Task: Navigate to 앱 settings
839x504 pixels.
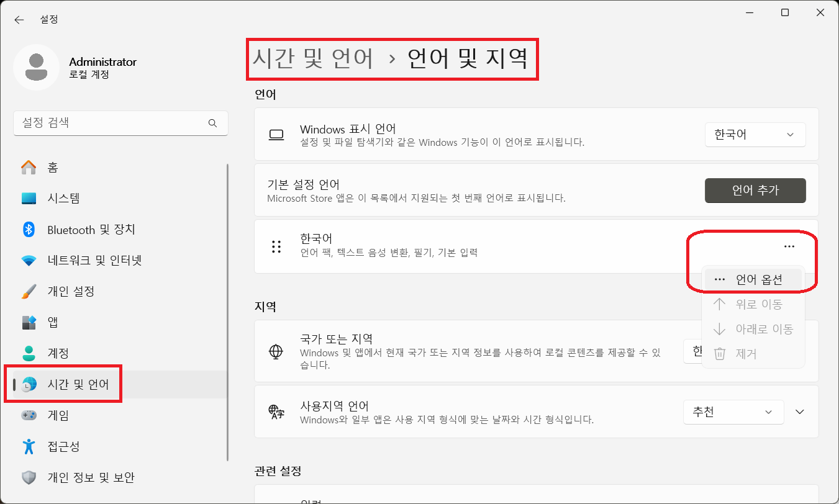Action: pyautogui.click(x=53, y=323)
